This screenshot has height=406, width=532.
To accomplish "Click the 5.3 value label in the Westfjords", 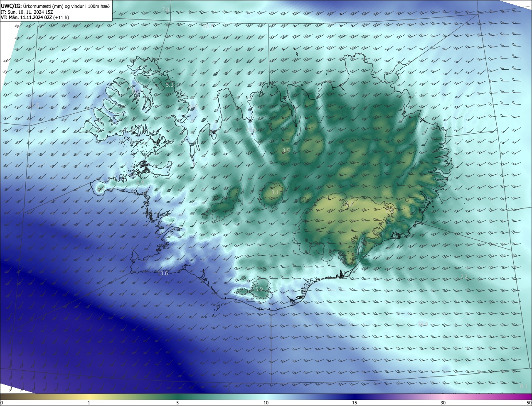I will pos(170,85).
